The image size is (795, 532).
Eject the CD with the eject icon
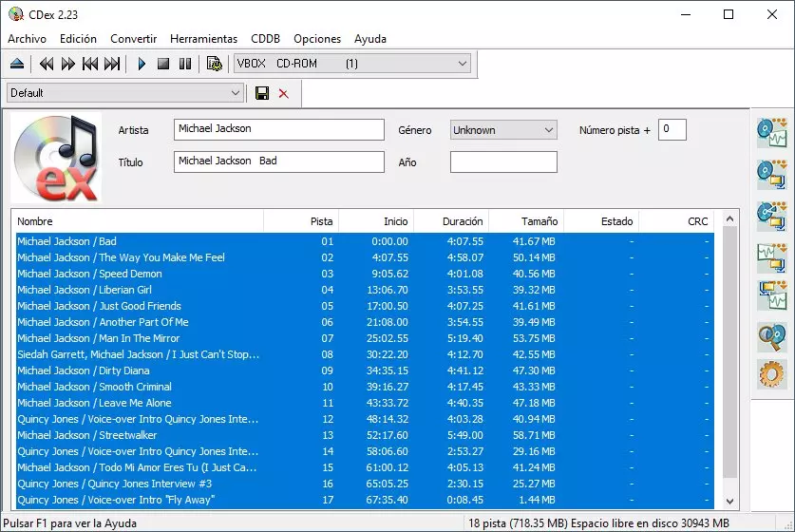[17, 64]
